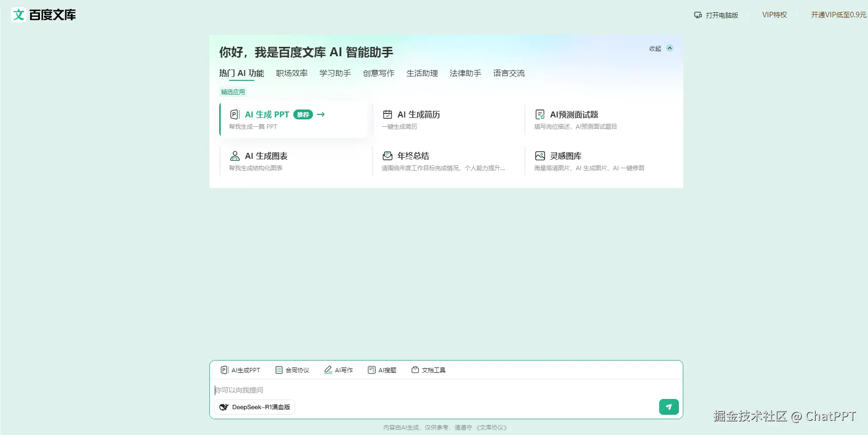Image resolution: width=868 pixels, height=435 pixels.
Task: Click the 灵感图库 picture icon
Action: [x=540, y=156]
